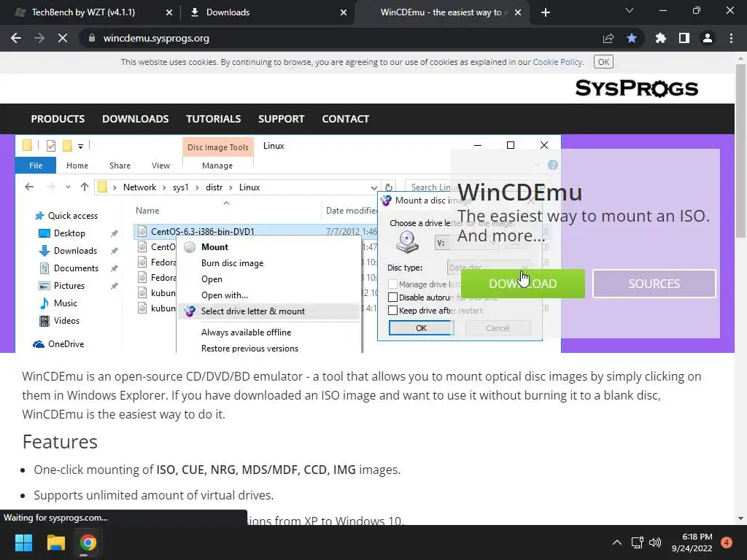Stop loading the page

(63, 38)
